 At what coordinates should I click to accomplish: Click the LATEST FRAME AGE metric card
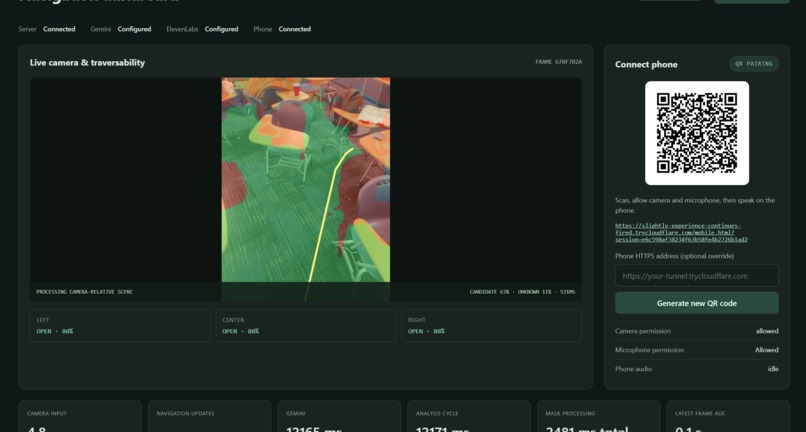click(728, 416)
